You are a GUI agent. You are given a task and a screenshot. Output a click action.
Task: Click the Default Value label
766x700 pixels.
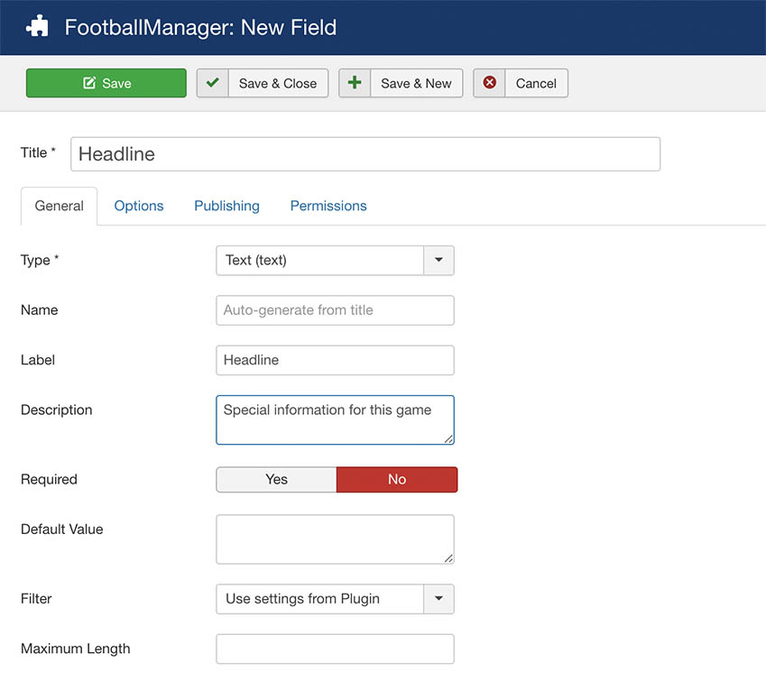click(62, 529)
